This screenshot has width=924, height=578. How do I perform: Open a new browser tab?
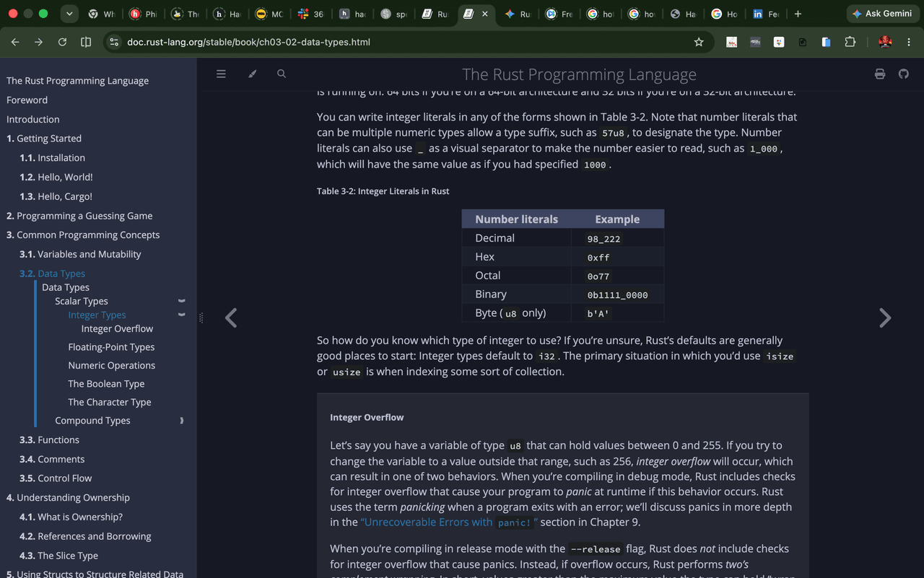point(798,14)
